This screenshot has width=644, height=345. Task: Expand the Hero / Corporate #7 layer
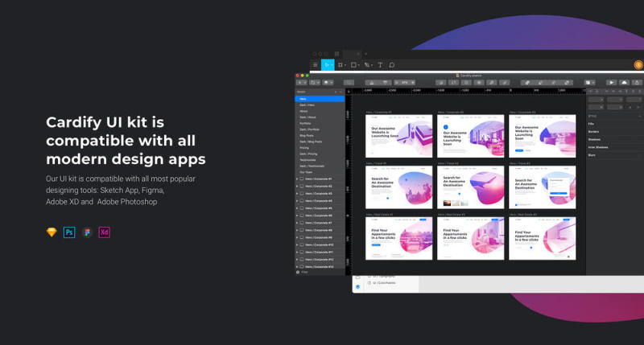pos(297,223)
